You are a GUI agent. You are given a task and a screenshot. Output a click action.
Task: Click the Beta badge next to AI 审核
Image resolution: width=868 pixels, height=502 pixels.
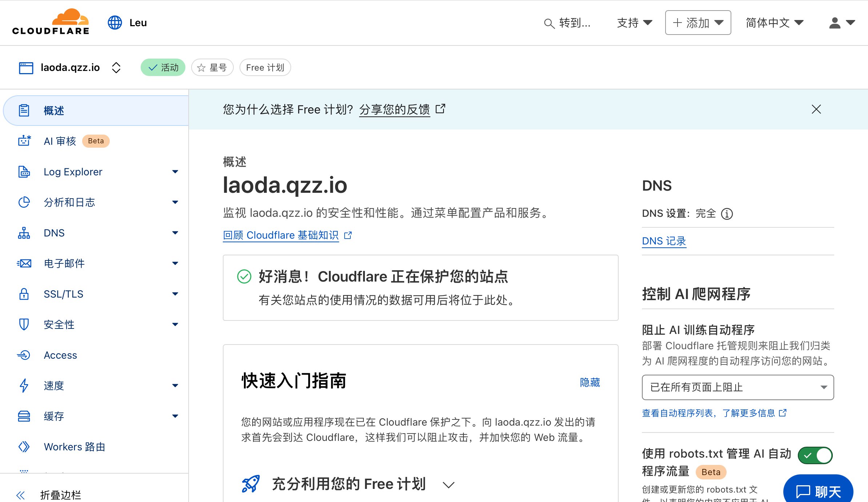pyautogui.click(x=96, y=141)
